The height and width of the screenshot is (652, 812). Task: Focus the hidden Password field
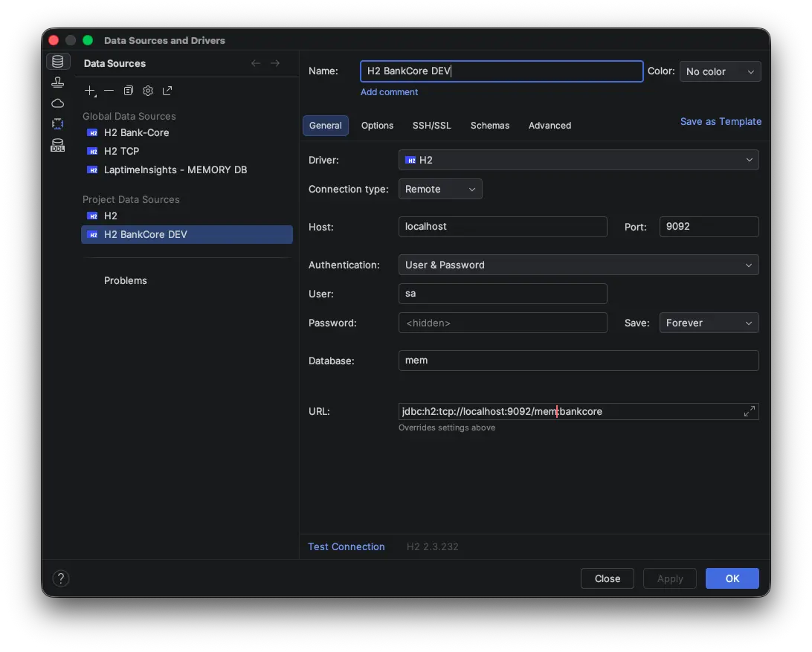pyautogui.click(x=503, y=323)
